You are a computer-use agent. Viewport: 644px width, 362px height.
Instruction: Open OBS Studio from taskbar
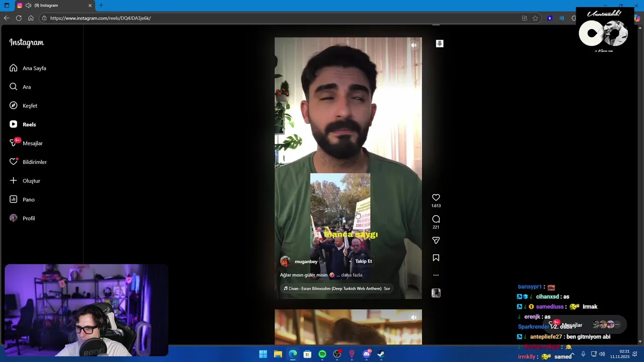point(337,354)
